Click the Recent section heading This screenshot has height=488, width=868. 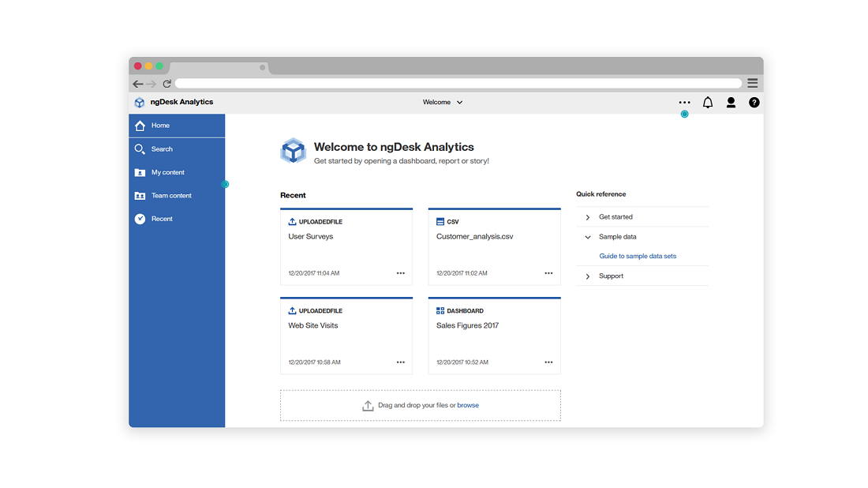293,196
